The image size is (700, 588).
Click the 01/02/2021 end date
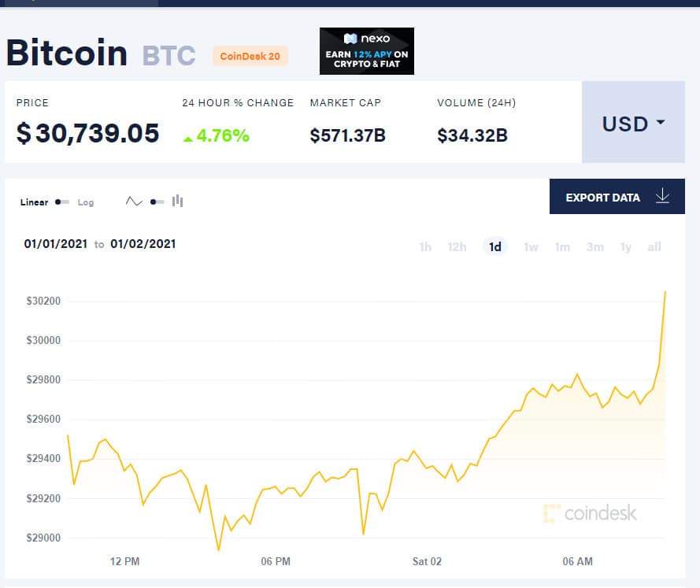[x=143, y=244]
